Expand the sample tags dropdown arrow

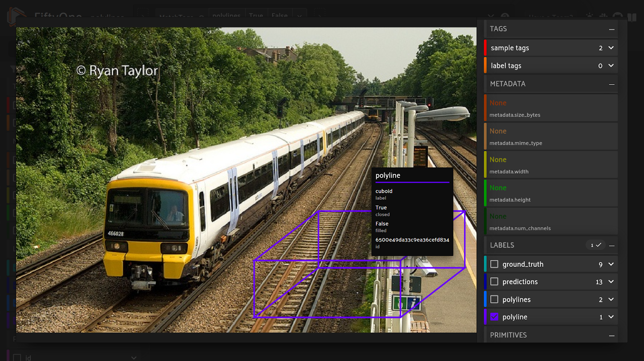coord(611,48)
